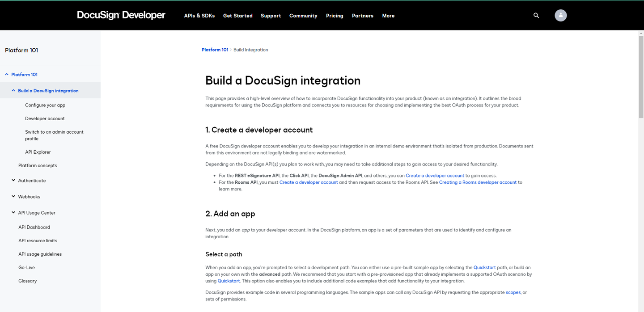Collapse the Platform 101 sidebar section
The width and height of the screenshot is (644, 312).
coord(7,75)
